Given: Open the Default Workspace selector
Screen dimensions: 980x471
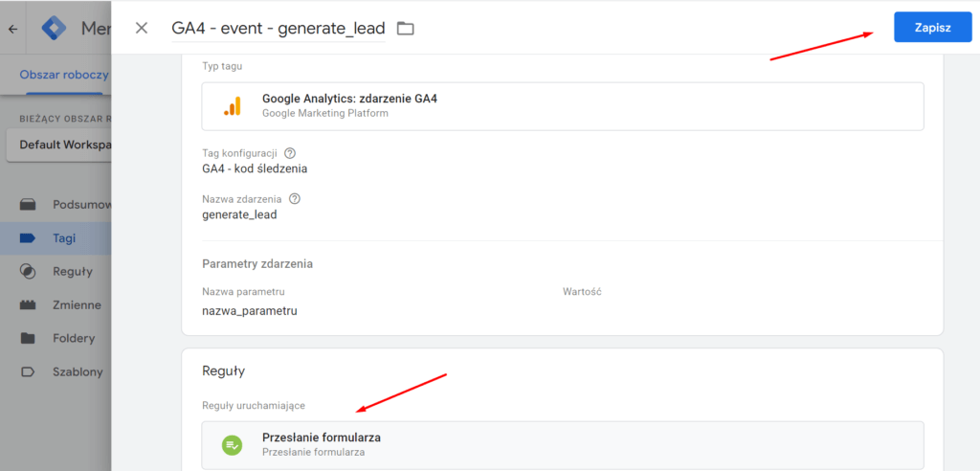Looking at the screenshot, I should pos(59,145).
